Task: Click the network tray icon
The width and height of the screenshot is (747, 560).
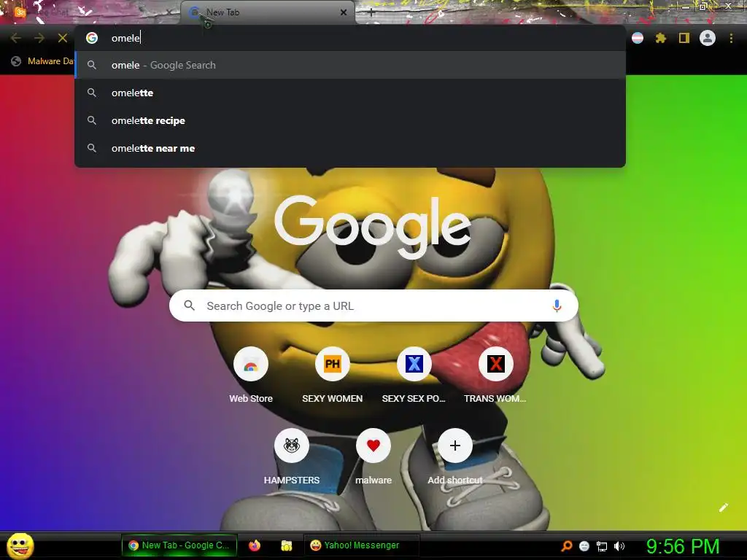Action: pyautogui.click(x=602, y=546)
